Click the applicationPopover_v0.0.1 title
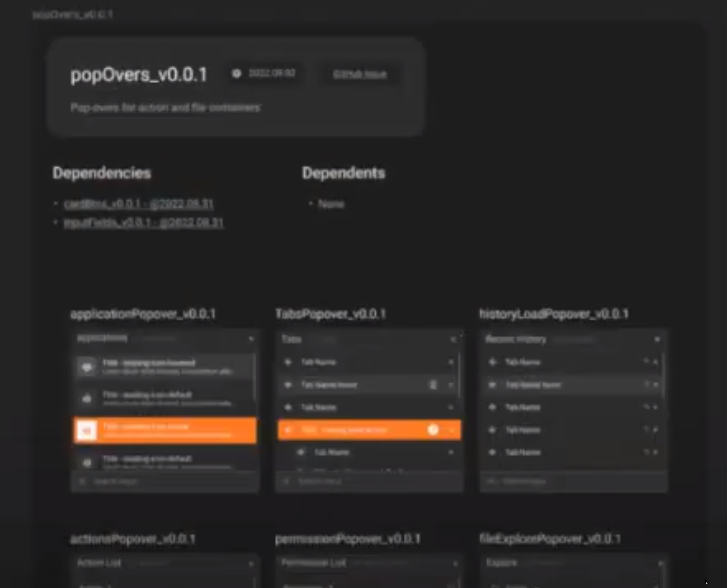 pyautogui.click(x=143, y=314)
